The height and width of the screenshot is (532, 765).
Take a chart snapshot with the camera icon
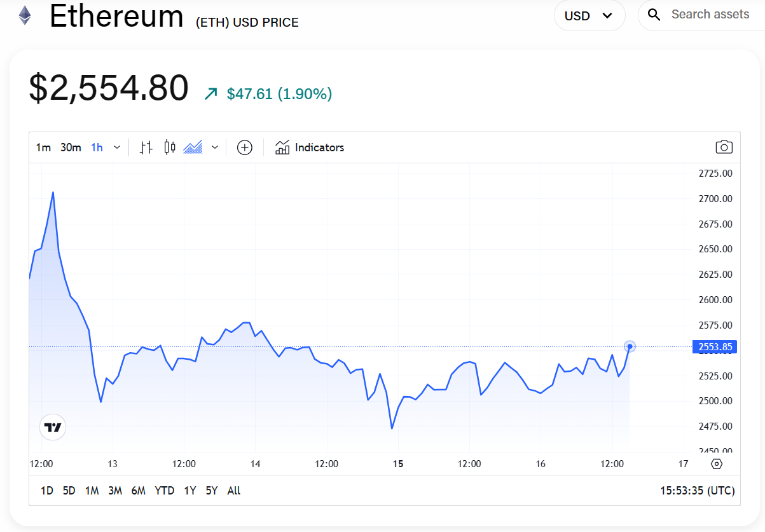pyautogui.click(x=724, y=147)
